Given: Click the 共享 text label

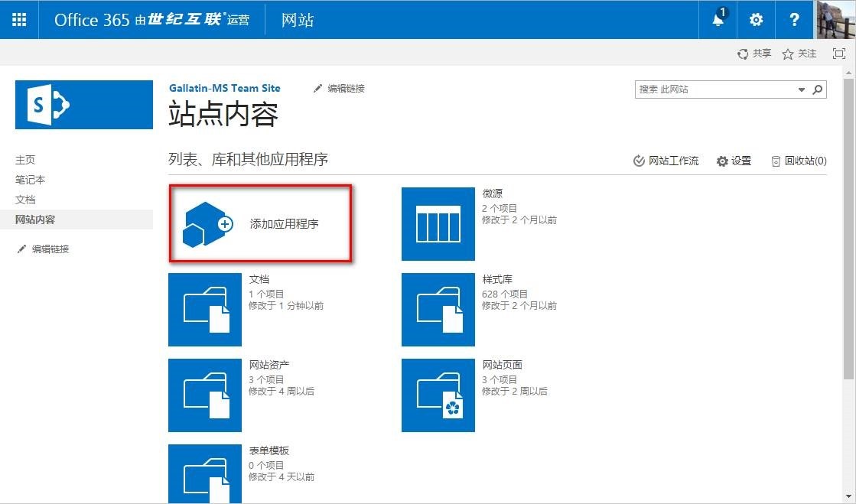Looking at the screenshot, I should click(762, 54).
